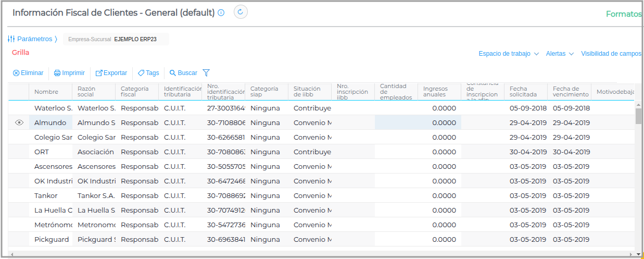
Task: Expand the Parámetros chevron
Action: pyautogui.click(x=56, y=39)
